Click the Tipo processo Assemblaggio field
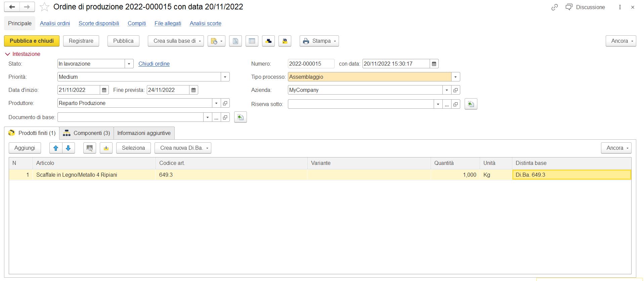 click(370, 77)
